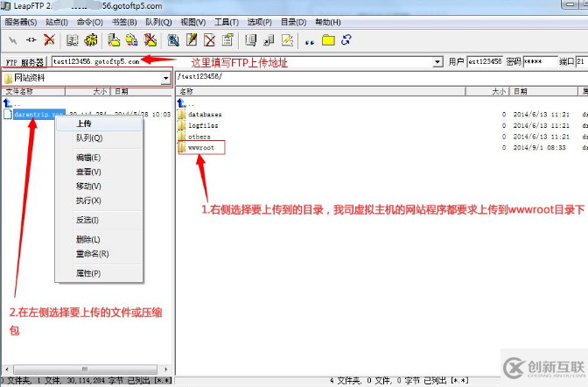This screenshot has height=387, width=588.
Task: Go up one level in local pane
Action: tap(10, 102)
